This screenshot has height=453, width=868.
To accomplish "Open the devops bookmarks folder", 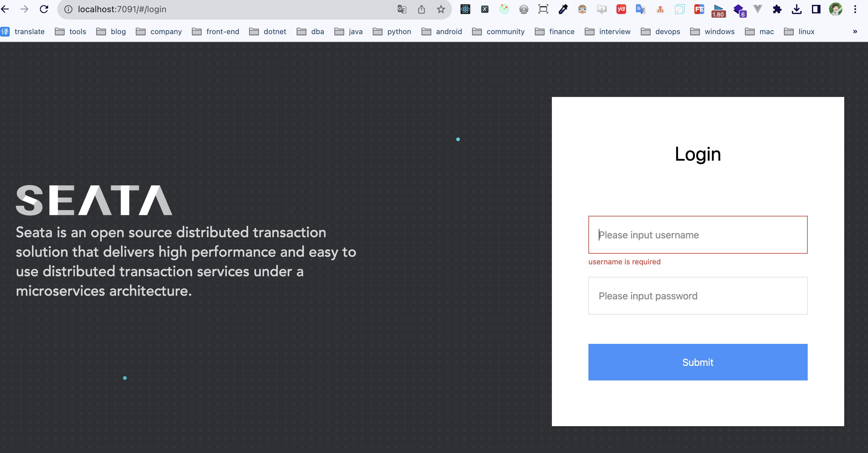I will point(660,31).
